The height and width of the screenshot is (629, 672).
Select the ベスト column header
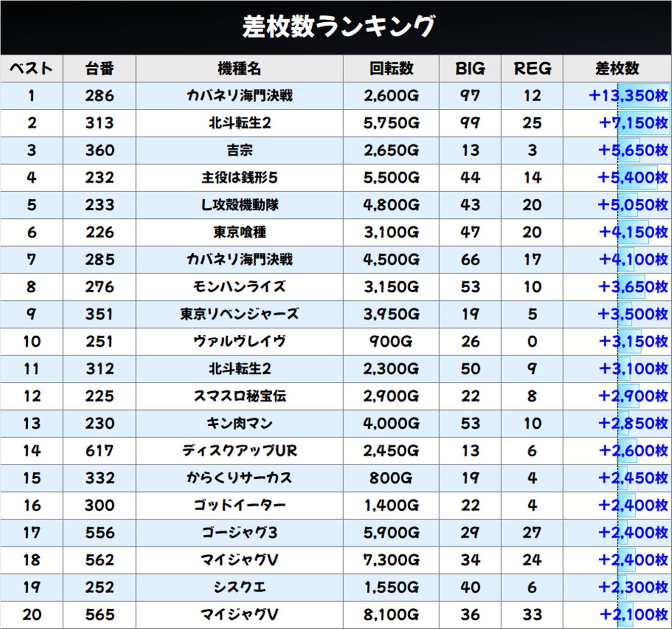point(31,68)
